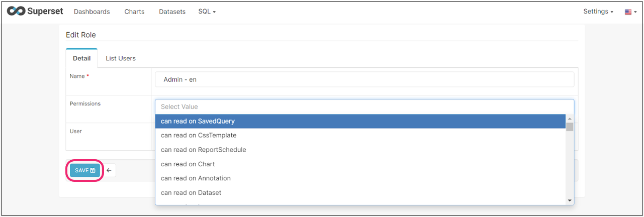Screen dimensions: 644x217
Task: Click the Permissions Select Value search box
Action: pos(364,106)
